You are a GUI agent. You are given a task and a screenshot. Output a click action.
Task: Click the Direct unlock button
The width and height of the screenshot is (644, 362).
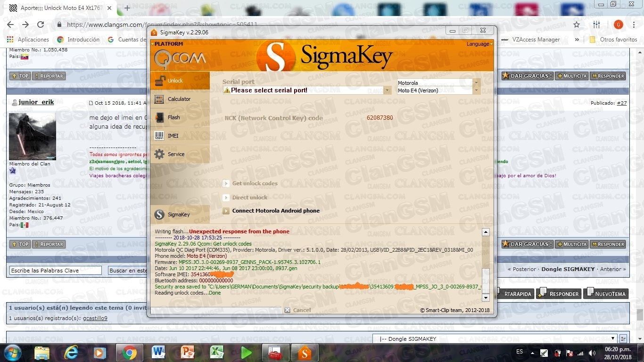(245, 197)
